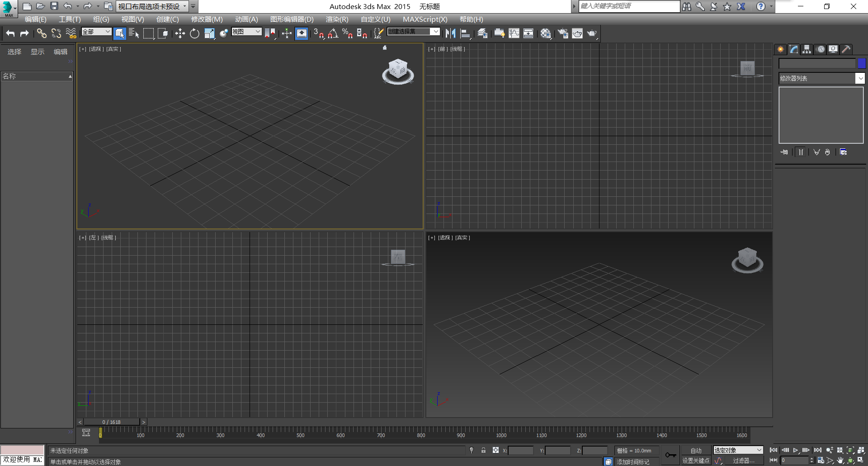Open the Material Editor checkered sphere icon

point(546,33)
